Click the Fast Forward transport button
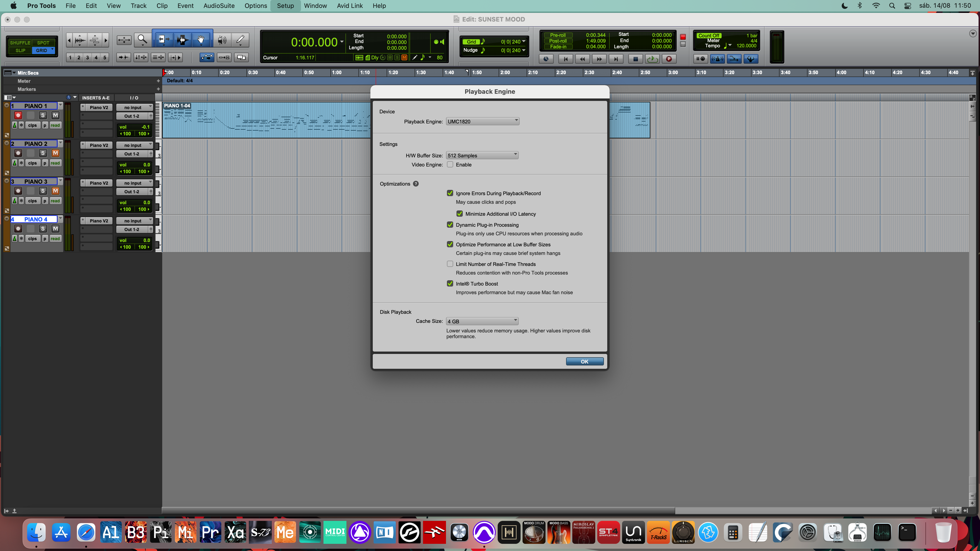The height and width of the screenshot is (551, 980). [x=599, y=59]
